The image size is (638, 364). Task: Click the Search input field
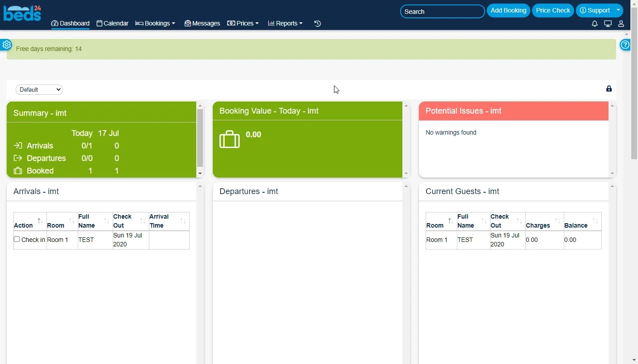click(442, 12)
